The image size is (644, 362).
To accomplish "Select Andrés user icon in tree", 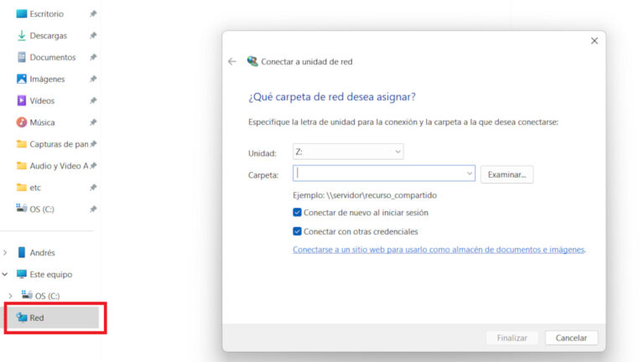I will [21, 252].
